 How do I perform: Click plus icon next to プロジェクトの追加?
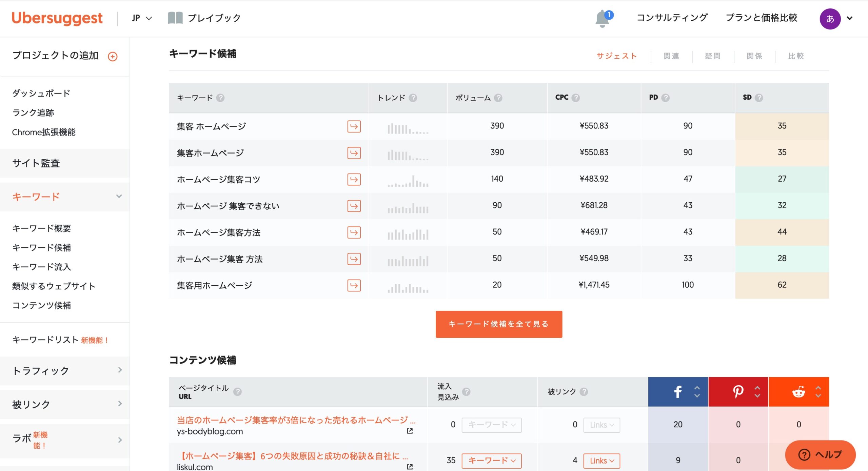113,56
